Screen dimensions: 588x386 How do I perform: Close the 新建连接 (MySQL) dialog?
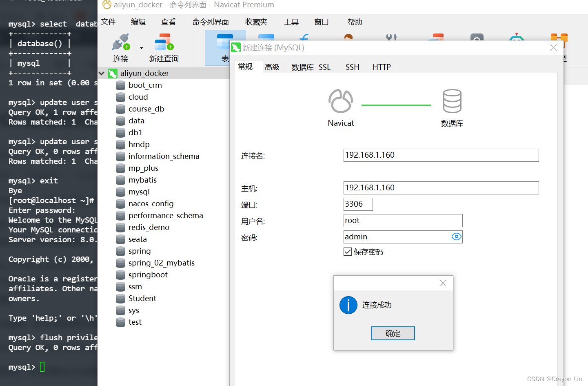[553, 48]
